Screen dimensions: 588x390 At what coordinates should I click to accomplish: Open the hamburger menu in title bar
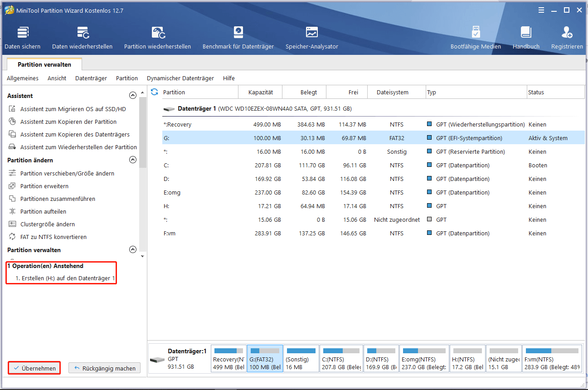541,10
